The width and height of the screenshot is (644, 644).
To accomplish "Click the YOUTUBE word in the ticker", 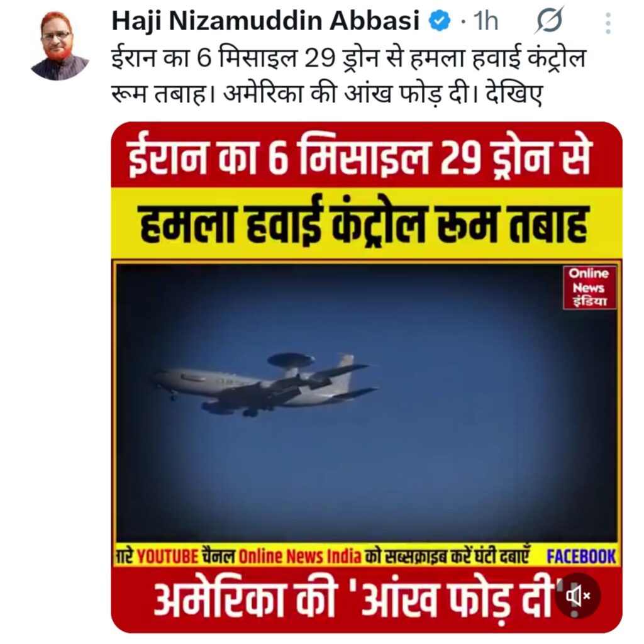I will (x=167, y=557).
